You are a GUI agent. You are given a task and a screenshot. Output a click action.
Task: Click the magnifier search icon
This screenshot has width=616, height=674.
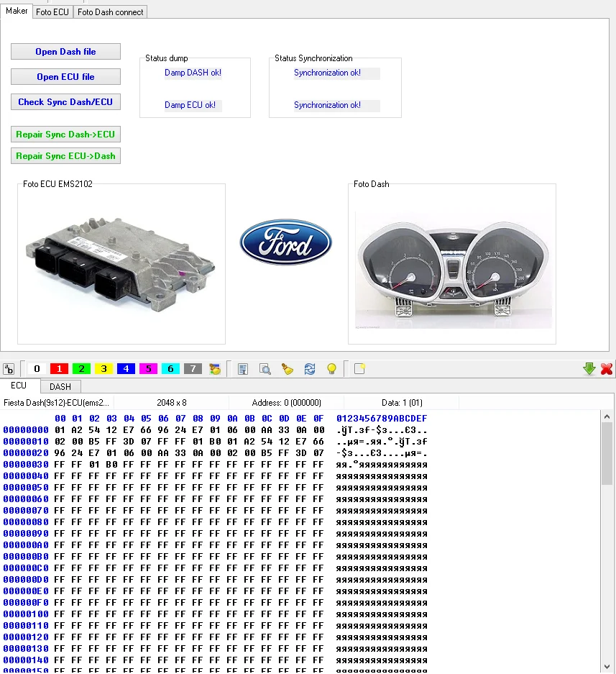pyautogui.click(x=265, y=369)
